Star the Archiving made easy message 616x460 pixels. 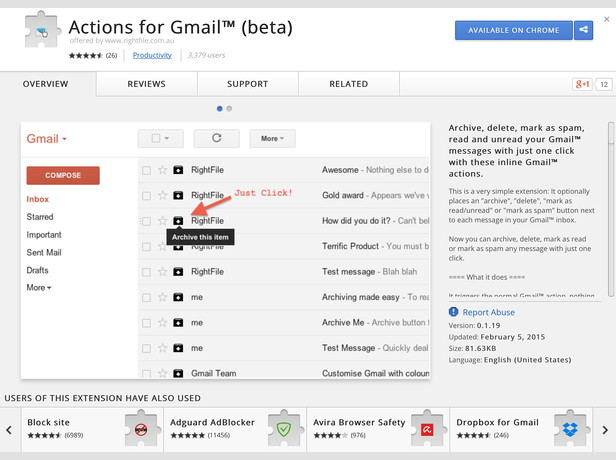[x=162, y=297]
